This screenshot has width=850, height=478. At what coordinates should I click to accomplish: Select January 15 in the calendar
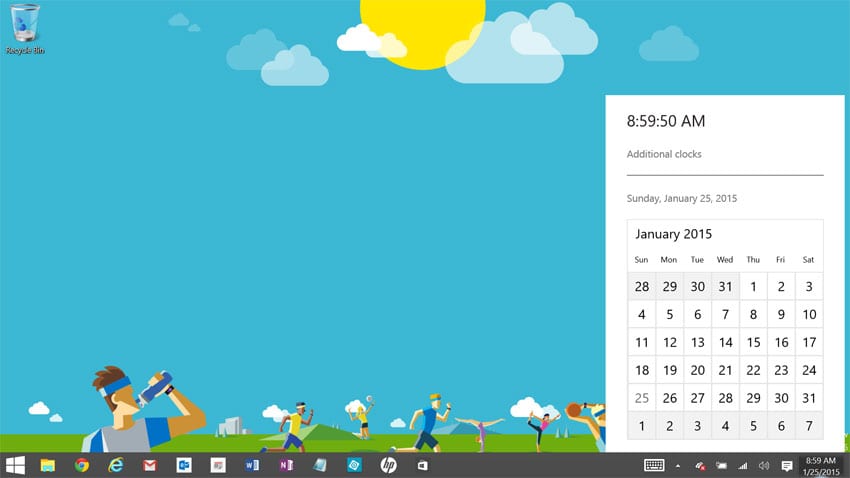coord(753,342)
